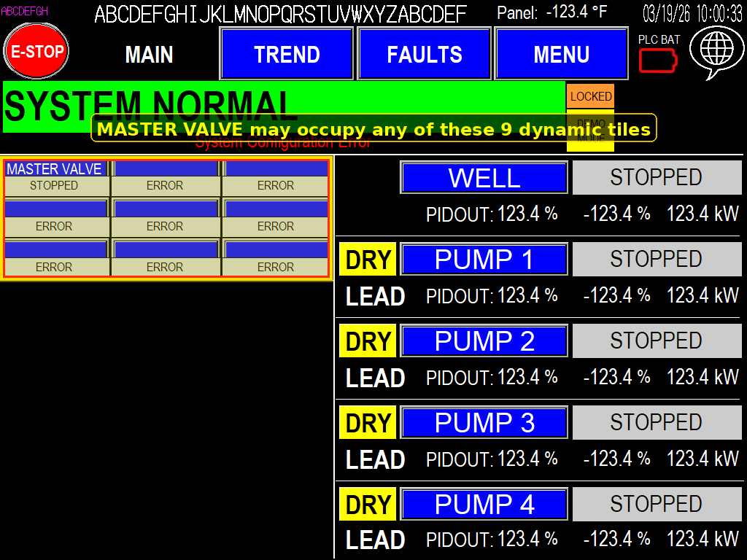Open the TREND screen

287,54
